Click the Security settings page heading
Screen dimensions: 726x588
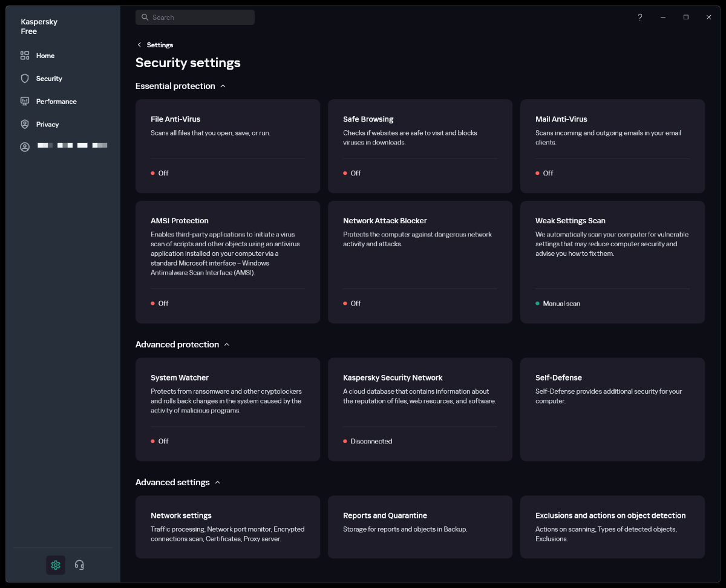(x=188, y=63)
